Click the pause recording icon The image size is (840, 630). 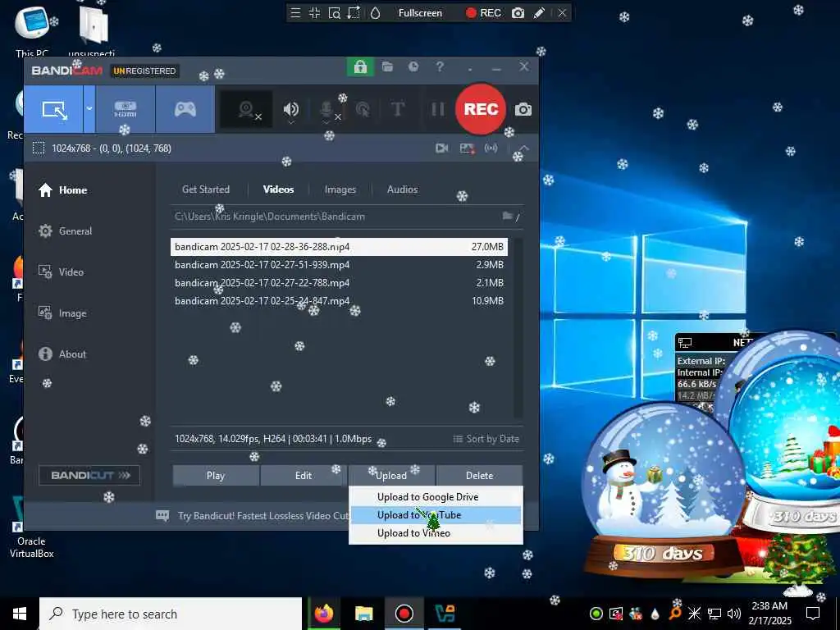pos(438,109)
